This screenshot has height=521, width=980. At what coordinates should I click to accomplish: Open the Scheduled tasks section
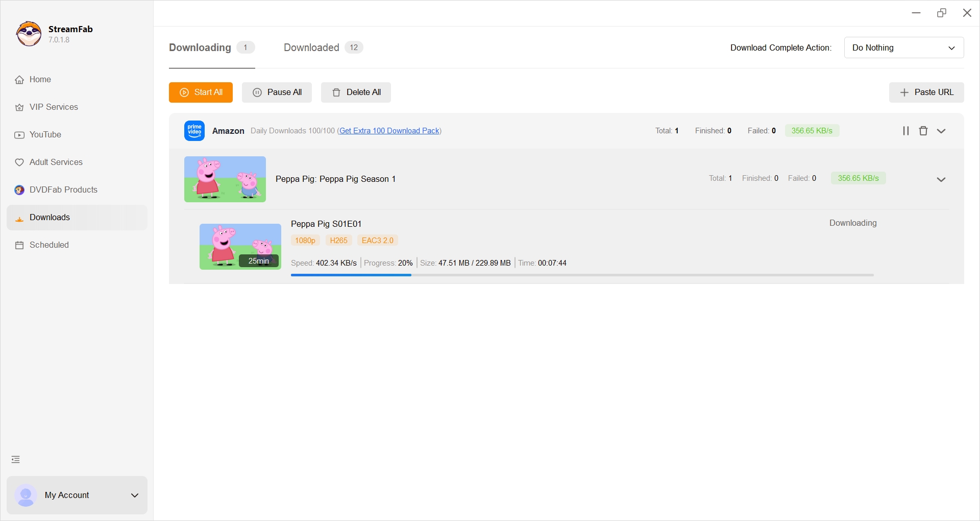tap(48, 245)
